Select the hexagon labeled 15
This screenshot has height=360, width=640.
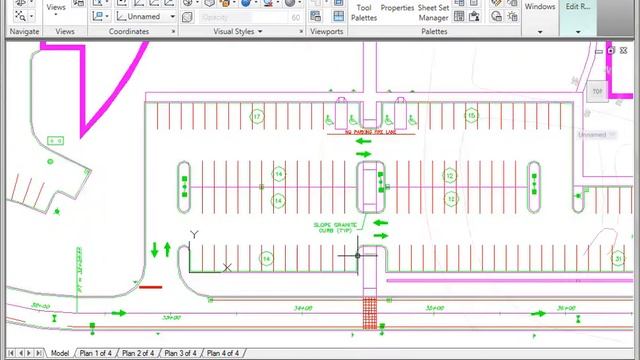point(471,116)
